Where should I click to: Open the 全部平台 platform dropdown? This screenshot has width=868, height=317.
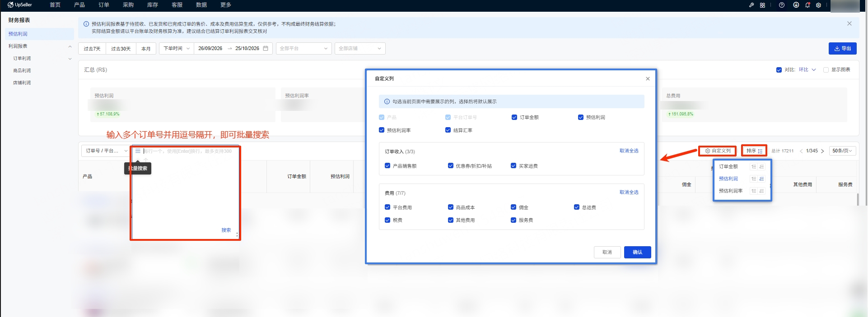(x=304, y=48)
